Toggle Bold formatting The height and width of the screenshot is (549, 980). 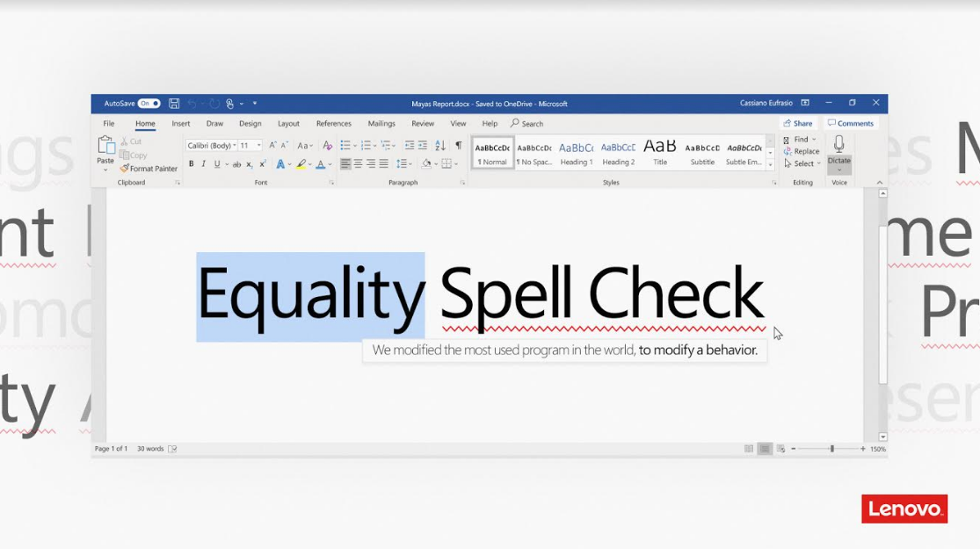click(x=191, y=164)
